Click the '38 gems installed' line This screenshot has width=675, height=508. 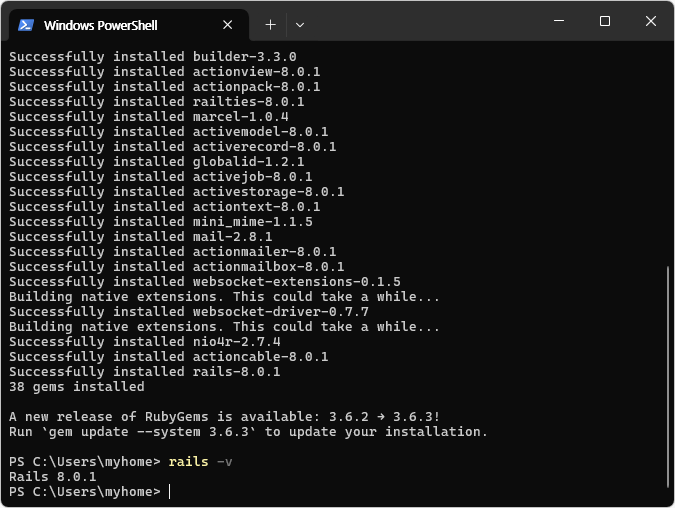point(76,387)
